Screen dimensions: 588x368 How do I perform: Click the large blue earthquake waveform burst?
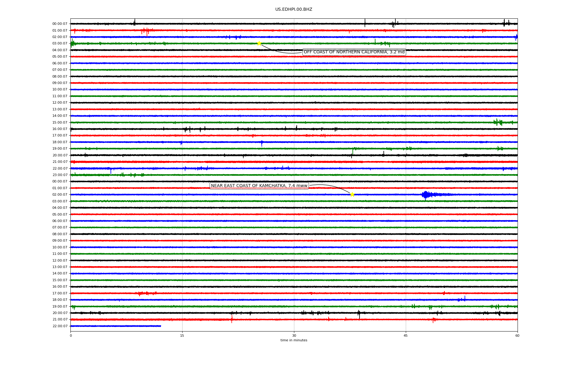(x=426, y=194)
